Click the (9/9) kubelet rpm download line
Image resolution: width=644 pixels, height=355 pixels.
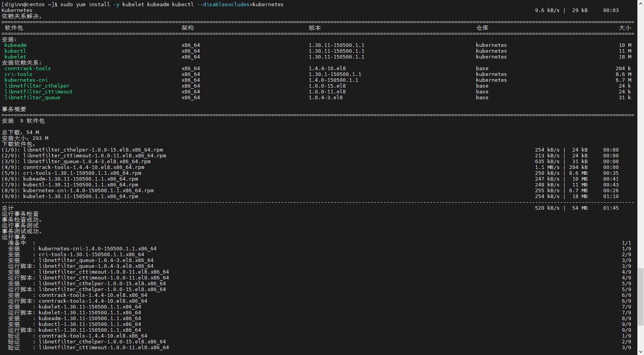(70, 196)
